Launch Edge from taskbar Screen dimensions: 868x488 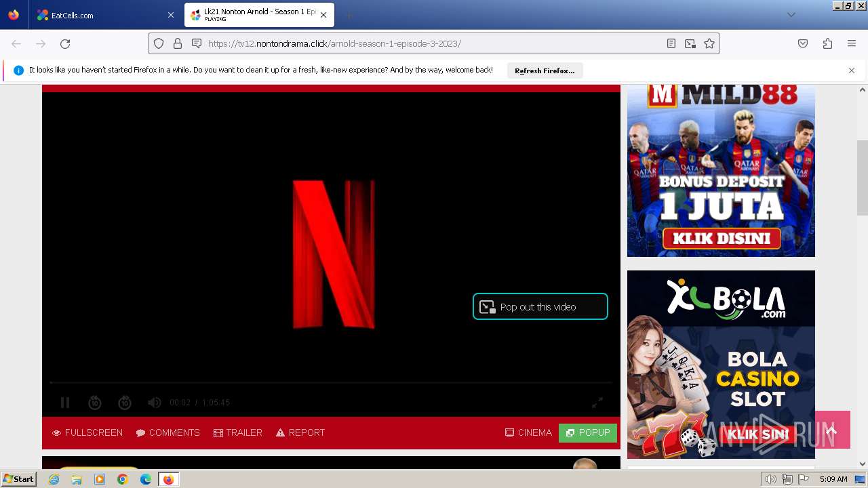[x=146, y=479]
